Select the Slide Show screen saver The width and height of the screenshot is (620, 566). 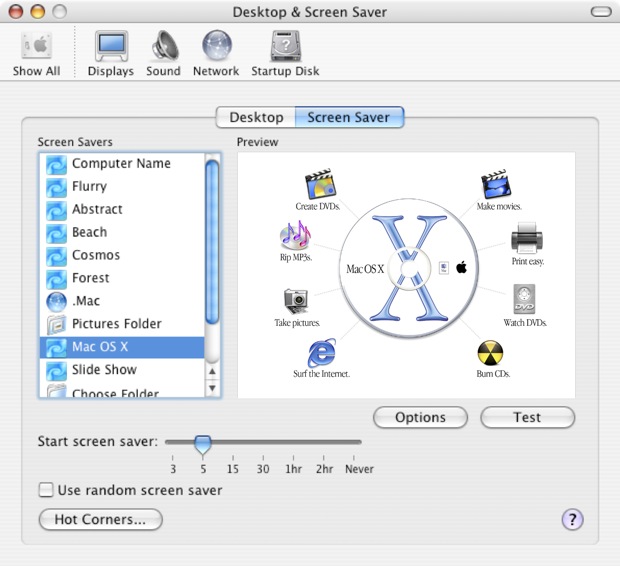[x=122, y=370]
